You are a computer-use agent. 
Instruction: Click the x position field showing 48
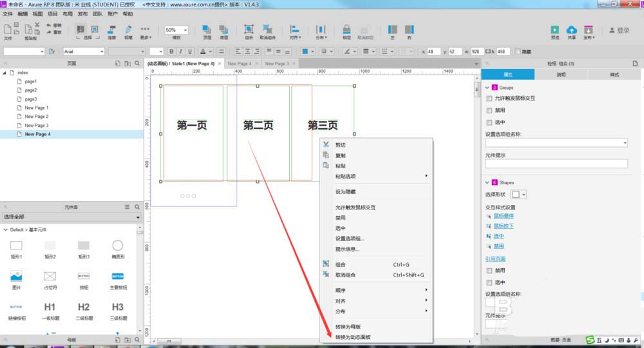click(433, 52)
